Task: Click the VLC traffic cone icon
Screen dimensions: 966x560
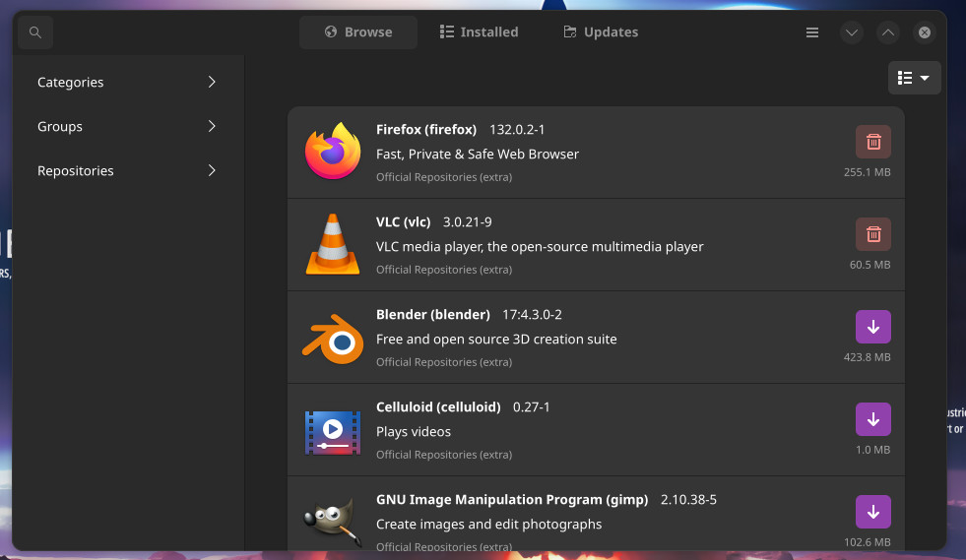Action: (x=333, y=244)
